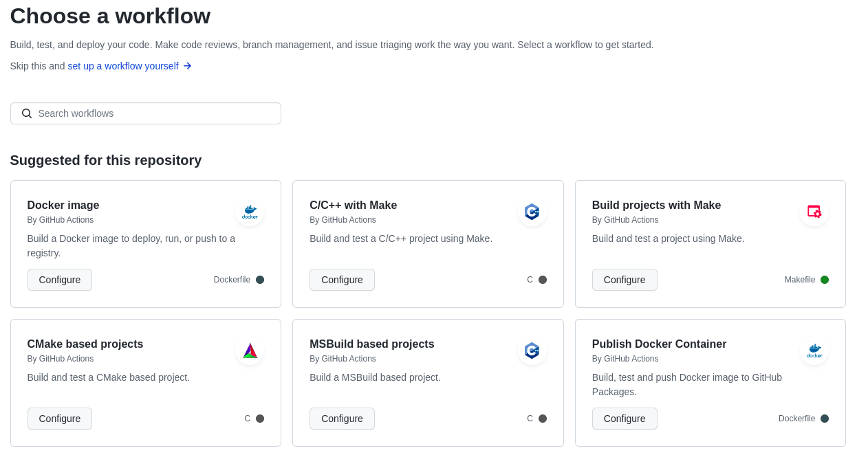The height and width of the screenshot is (466, 868).
Task: Click the magnifier icon in search box
Action: [27, 113]
